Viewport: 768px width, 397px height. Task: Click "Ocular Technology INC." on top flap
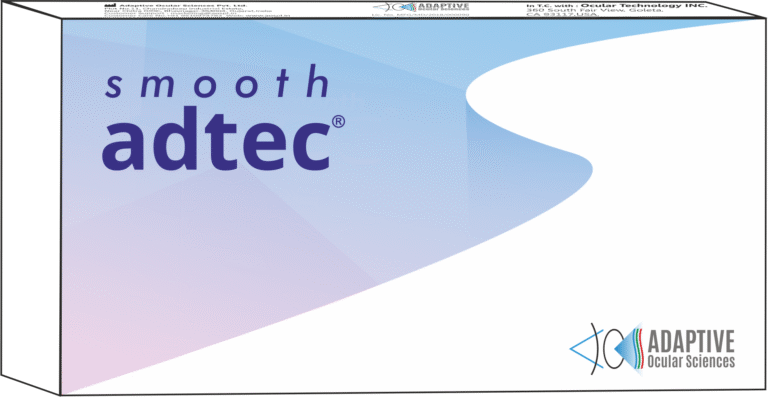coord(644,5)
